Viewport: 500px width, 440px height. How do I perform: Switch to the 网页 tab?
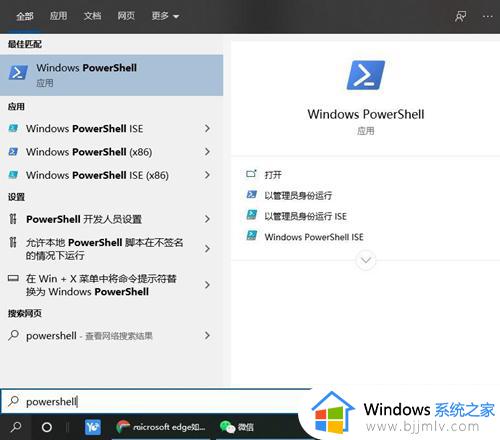click(x=126, y=16)
